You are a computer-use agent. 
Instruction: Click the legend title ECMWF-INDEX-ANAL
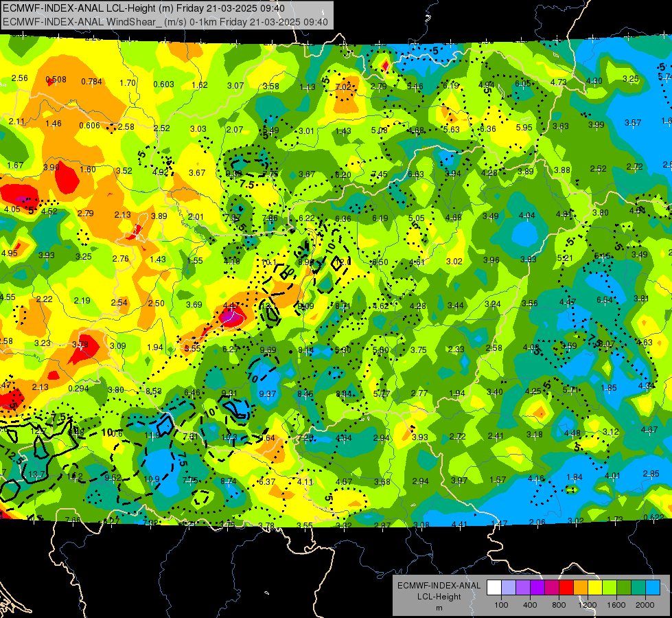439,586
